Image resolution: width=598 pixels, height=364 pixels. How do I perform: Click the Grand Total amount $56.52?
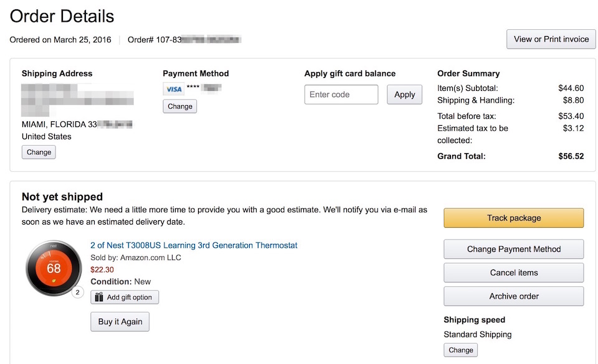pyautogui.click(x=571, y=156)
